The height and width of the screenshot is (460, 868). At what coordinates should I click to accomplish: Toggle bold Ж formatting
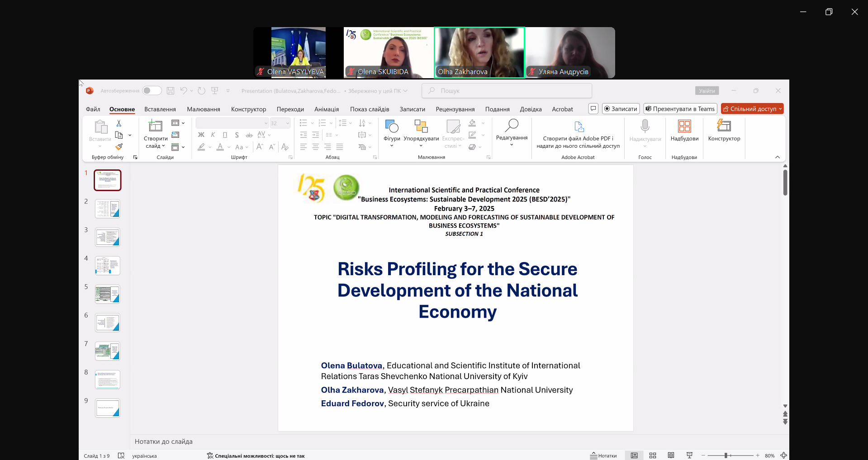tap(201, 135)
